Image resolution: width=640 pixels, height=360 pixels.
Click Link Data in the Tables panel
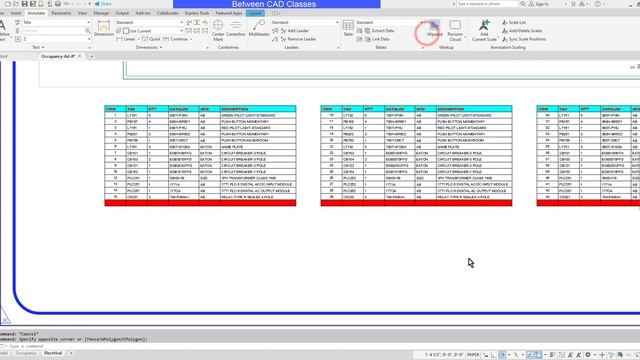point(377,39)
